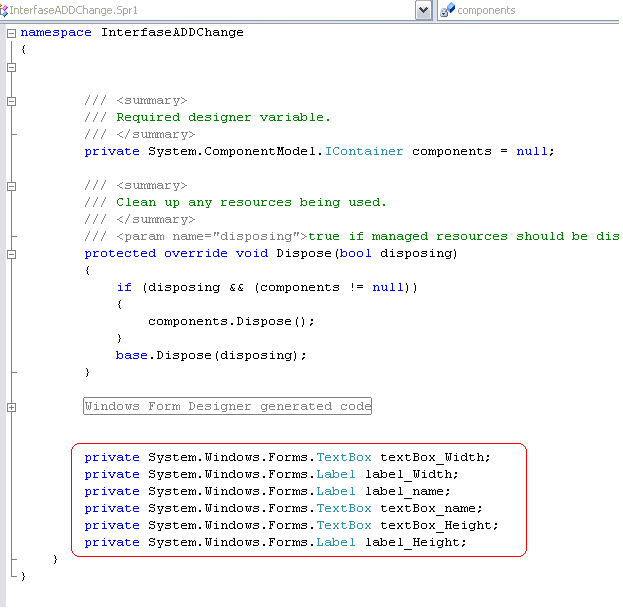Click 'Clean up any resources being used.' comment

[x=251, y=203]
